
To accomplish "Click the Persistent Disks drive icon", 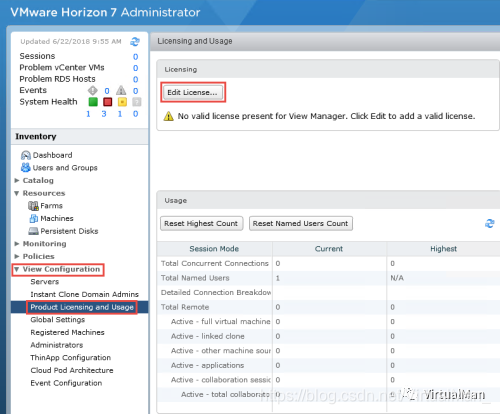I will pyautogui.click(x=33, y=231).
